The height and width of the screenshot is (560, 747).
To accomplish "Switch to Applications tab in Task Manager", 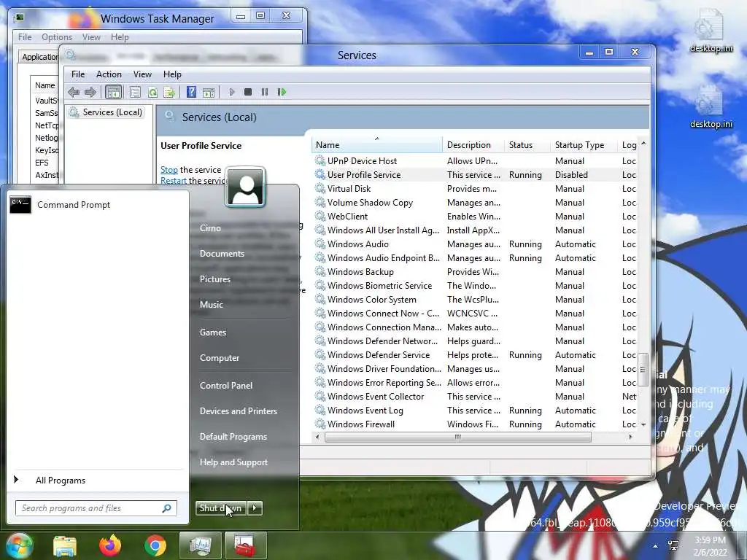I will click(39, 57).
